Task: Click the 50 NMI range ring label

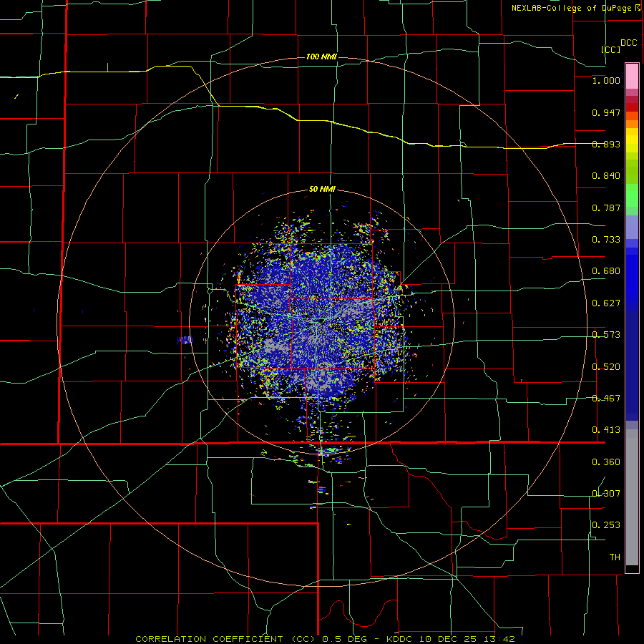Action: (x=322, y=189)
